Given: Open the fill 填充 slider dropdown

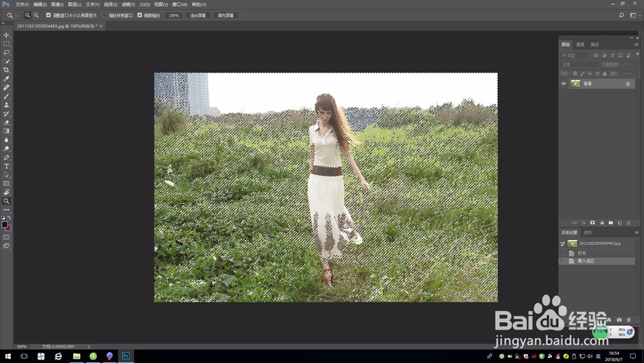Looking at the screenshot, I should (x=636, y=74).
